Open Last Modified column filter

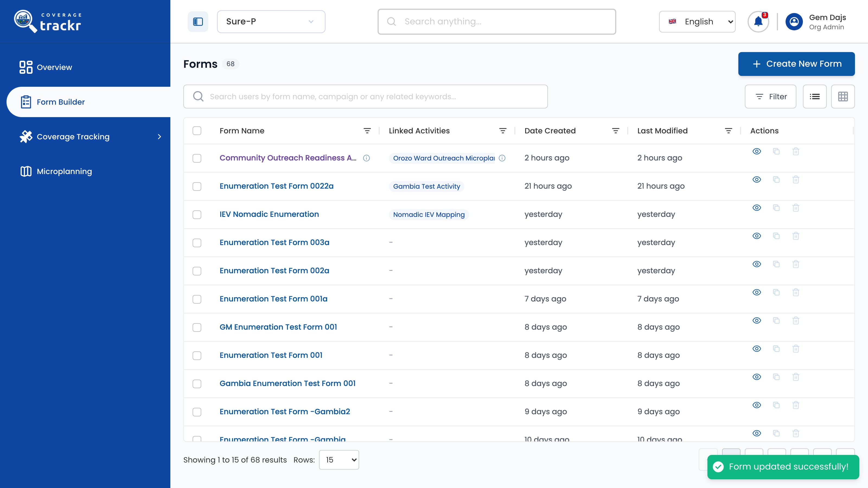coord(729,131)
